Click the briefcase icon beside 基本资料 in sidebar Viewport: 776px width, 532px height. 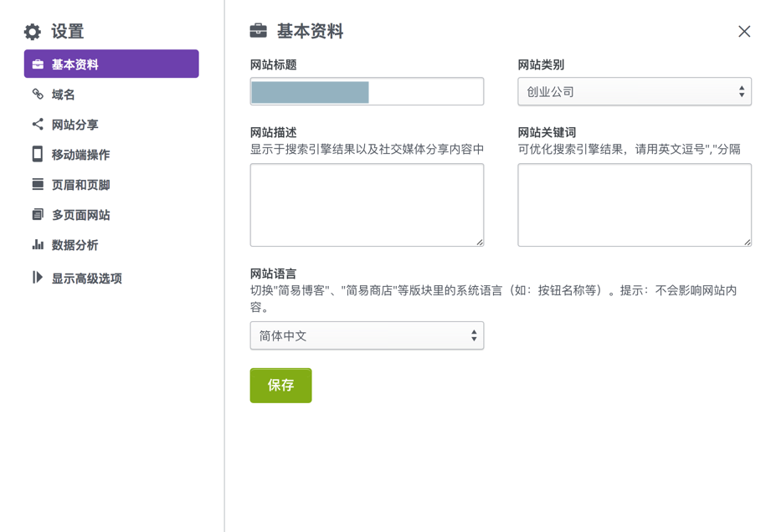[x=38, y=64]
